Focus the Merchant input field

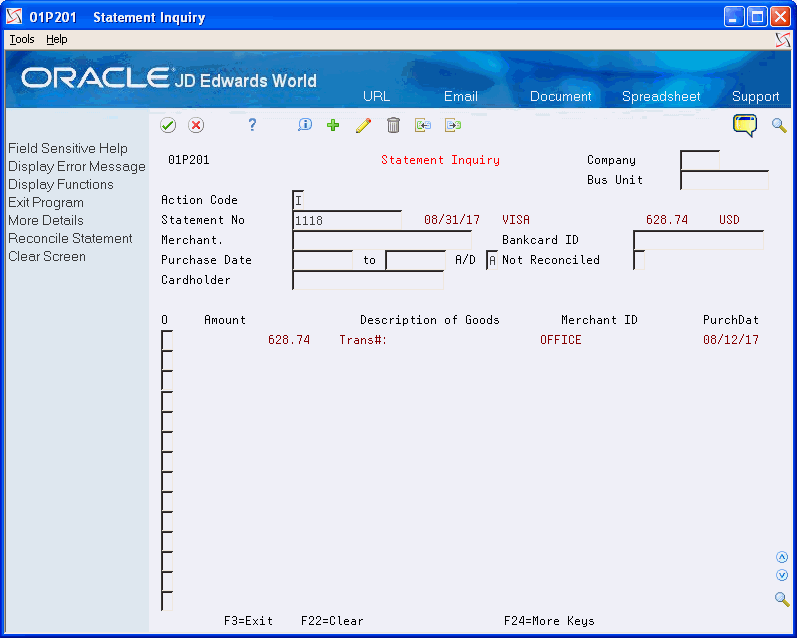click(x=382, y=240)
